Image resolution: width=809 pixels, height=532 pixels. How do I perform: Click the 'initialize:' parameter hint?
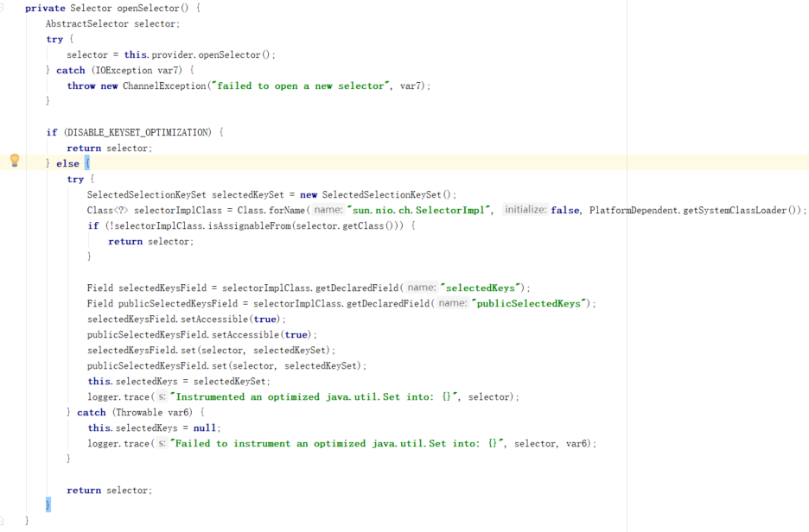point(526,210)
